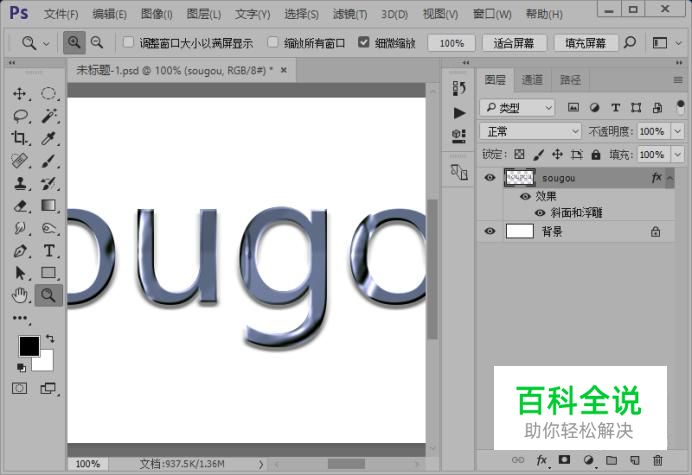Enable resize windows to fit checkbox

[128, 42]
